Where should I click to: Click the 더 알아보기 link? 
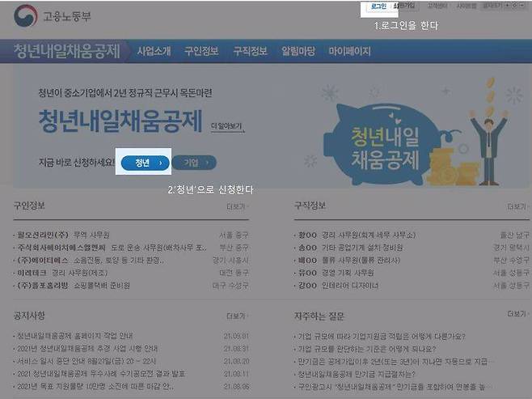(x=227, y=127)
